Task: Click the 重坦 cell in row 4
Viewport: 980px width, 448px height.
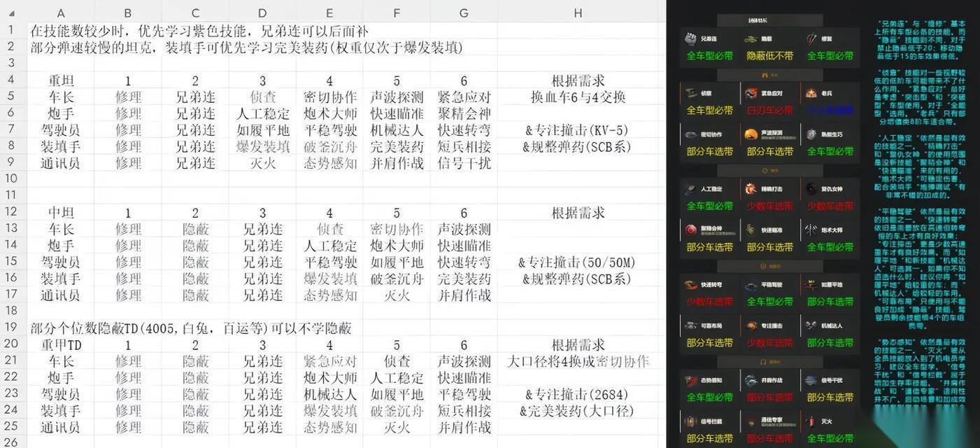Action: pos(61,80)
